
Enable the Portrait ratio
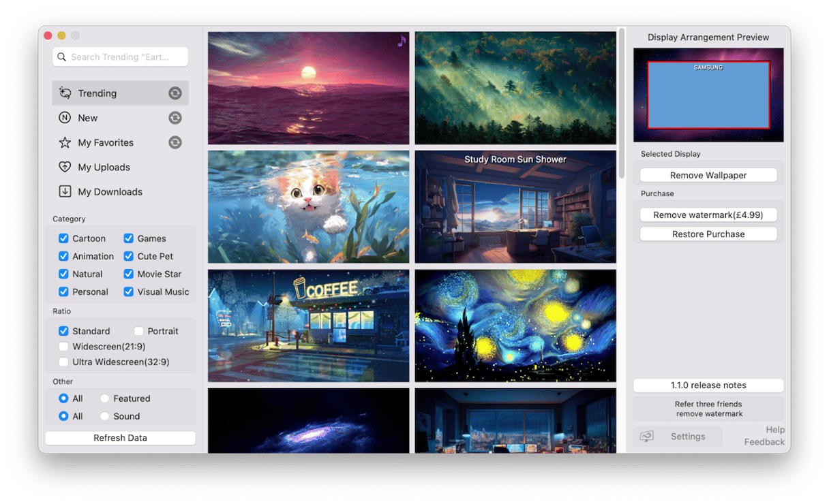click(x=139, y=331)
